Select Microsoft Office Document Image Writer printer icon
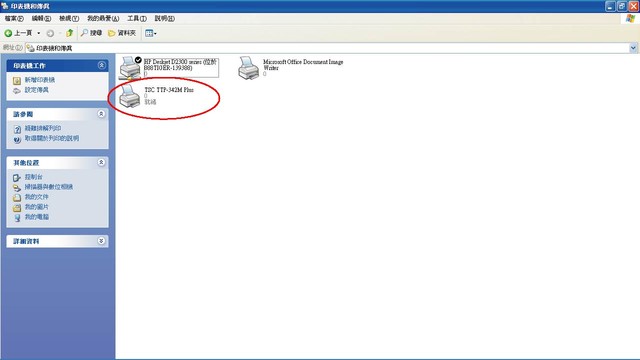Screen dimensions: 640x360 point(249,68)
